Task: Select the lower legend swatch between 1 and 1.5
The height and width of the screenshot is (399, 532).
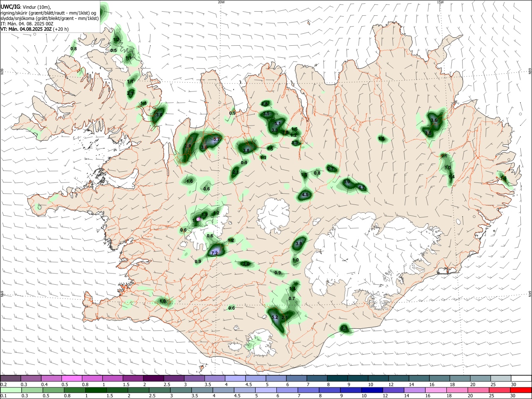Action: coord(96,390)
